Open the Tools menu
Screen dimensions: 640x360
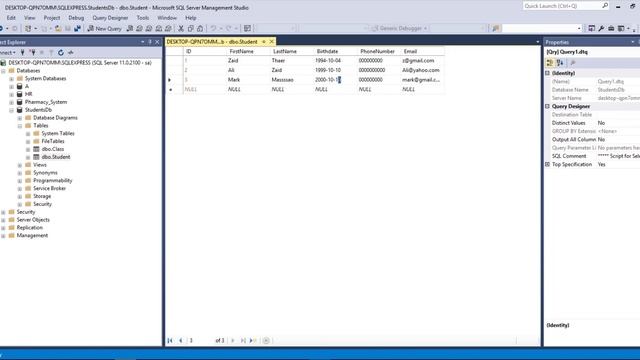click(x=143, y=18)
